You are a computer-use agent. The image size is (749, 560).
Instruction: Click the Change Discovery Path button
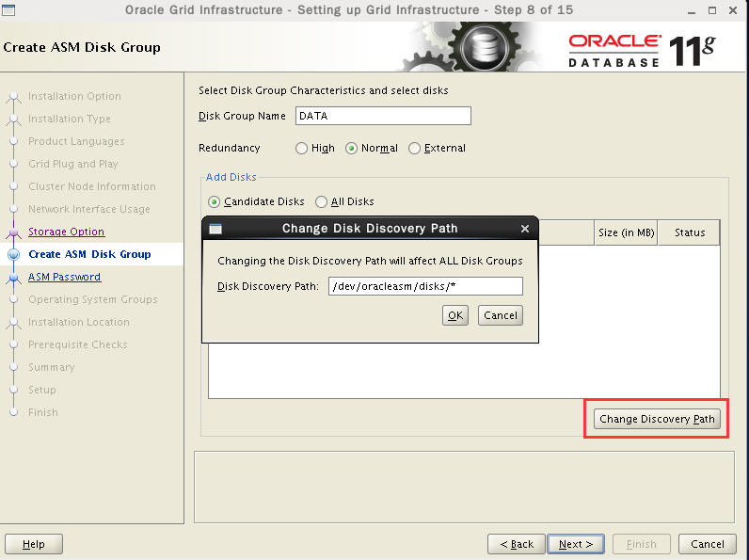(x=657, y=419)
